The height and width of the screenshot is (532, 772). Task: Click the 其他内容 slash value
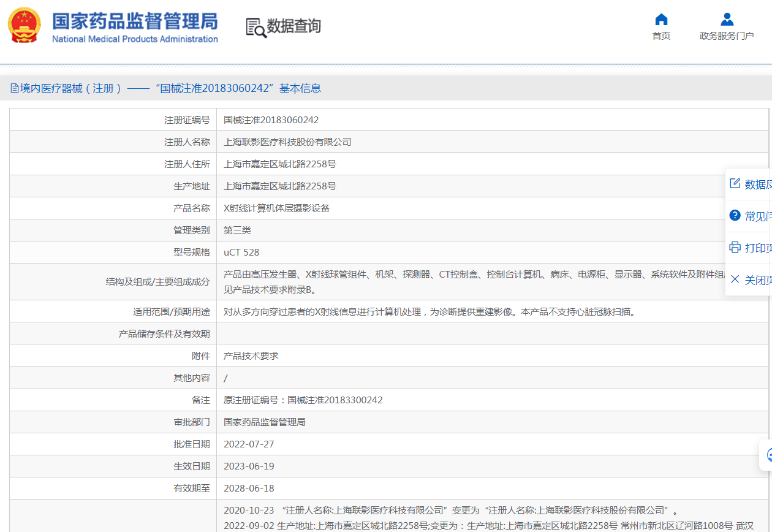(225, 378)
